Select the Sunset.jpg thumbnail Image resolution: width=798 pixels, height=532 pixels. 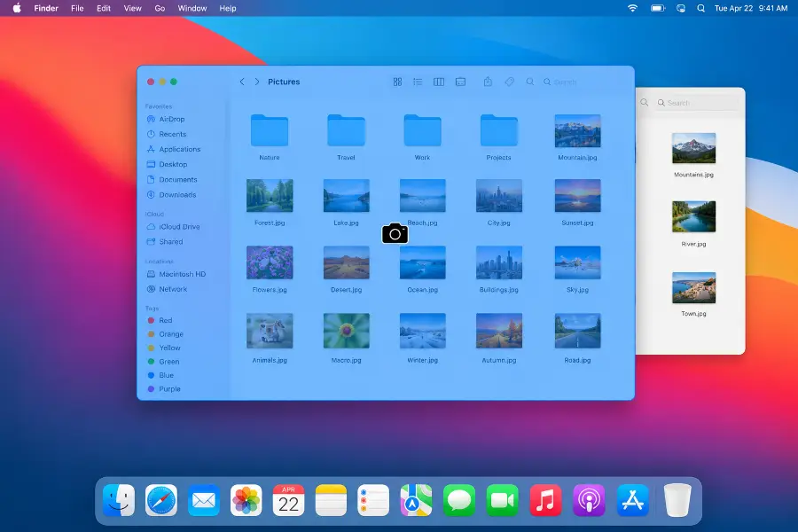[577, 195]
